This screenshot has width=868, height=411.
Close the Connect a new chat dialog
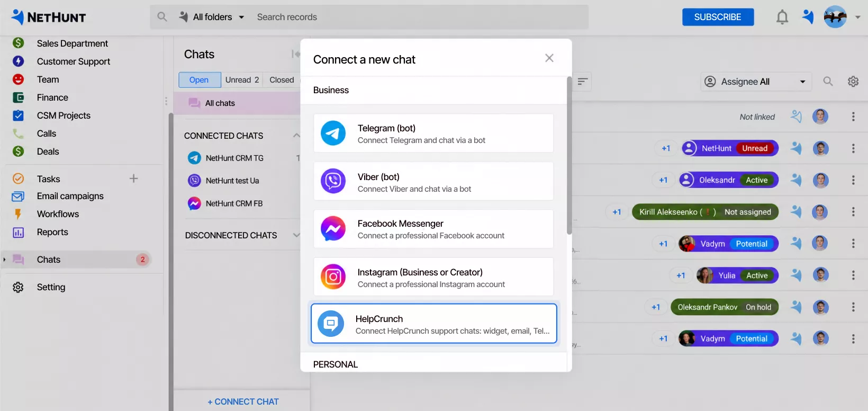(549, 58)
